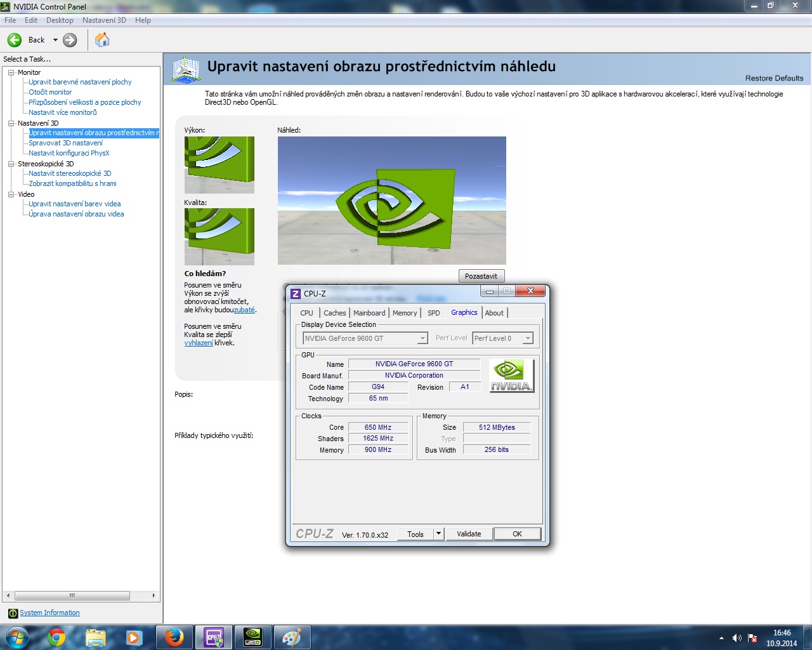Go to the Home page icon
The width and height of the screenshot is (812, 650).
(x=101, y=40)
